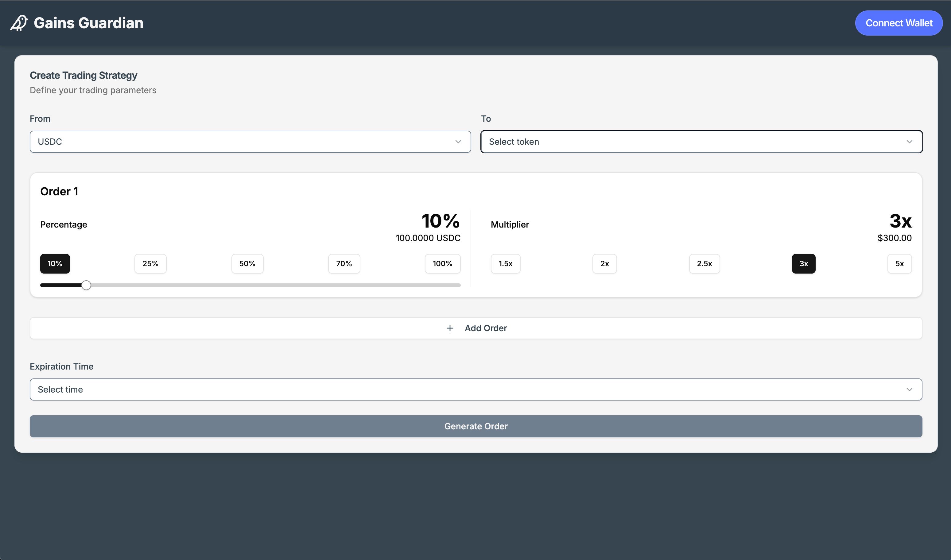Click Connect Wallet button
This screenshot has width=951, height=560.
898,23
